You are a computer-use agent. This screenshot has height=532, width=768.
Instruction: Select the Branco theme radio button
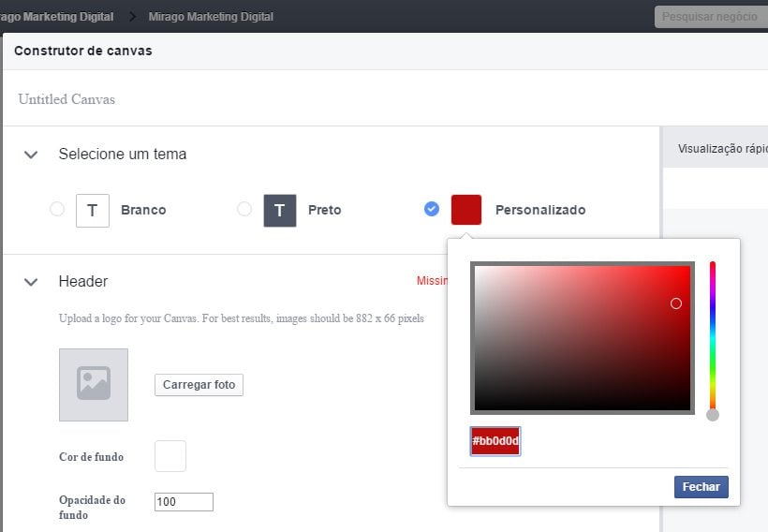pyautogui.click(x=57, y=209)
